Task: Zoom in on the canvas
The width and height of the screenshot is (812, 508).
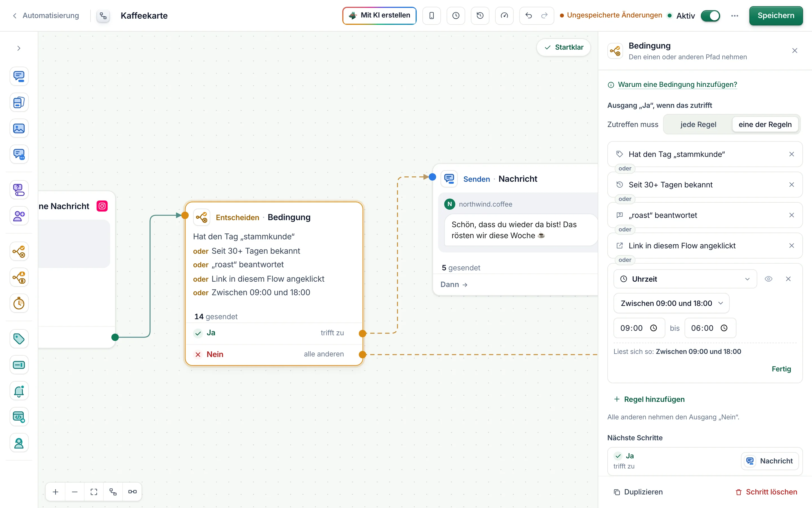Action: [56, 492]
